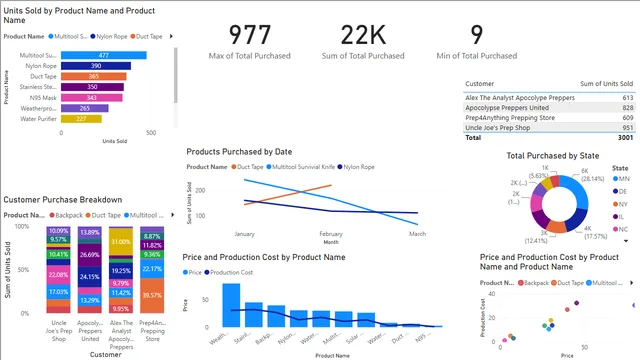Screen dimensions: 640x360
Task: Expand scatter chart Product Name legend arrow
Action: coord(631,282)
